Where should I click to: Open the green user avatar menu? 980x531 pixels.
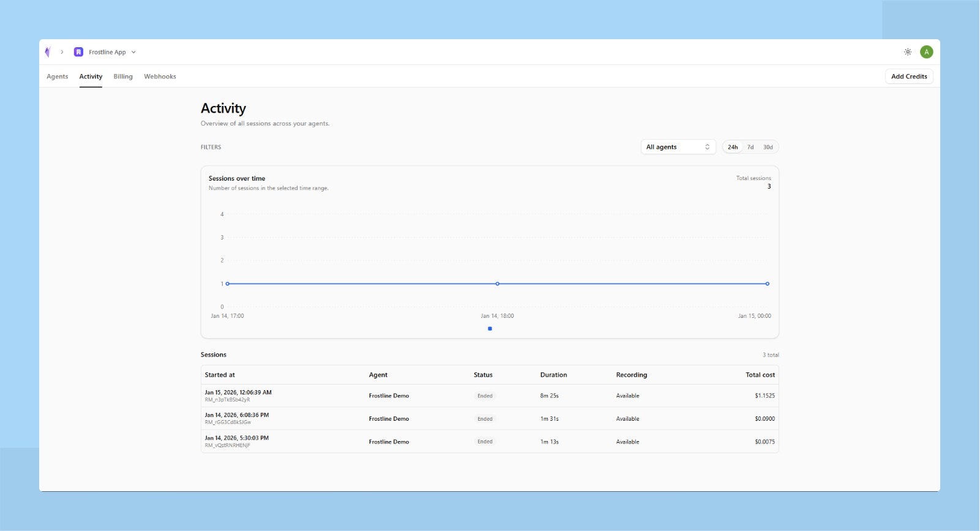(927, 52)
